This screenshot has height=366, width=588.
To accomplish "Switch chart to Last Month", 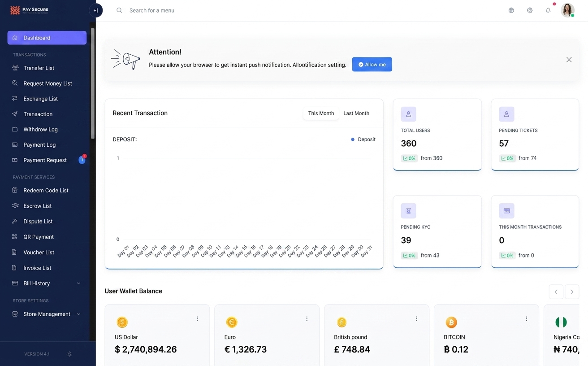I will pos(356,113).
